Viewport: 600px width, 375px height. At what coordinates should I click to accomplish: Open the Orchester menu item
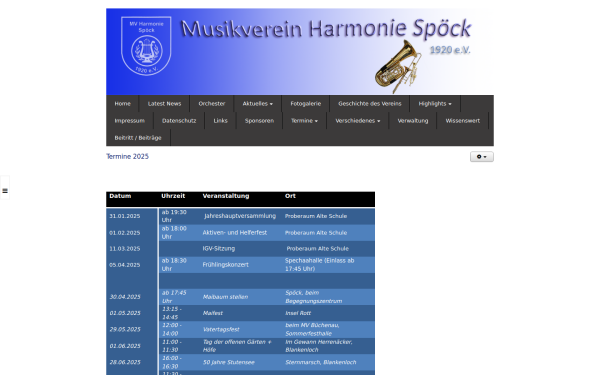pos(212,104)
